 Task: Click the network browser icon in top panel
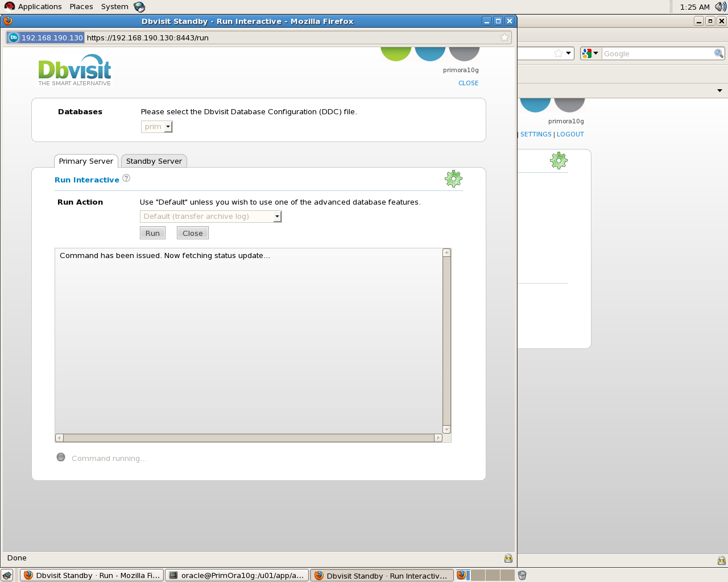click(139, 7)
